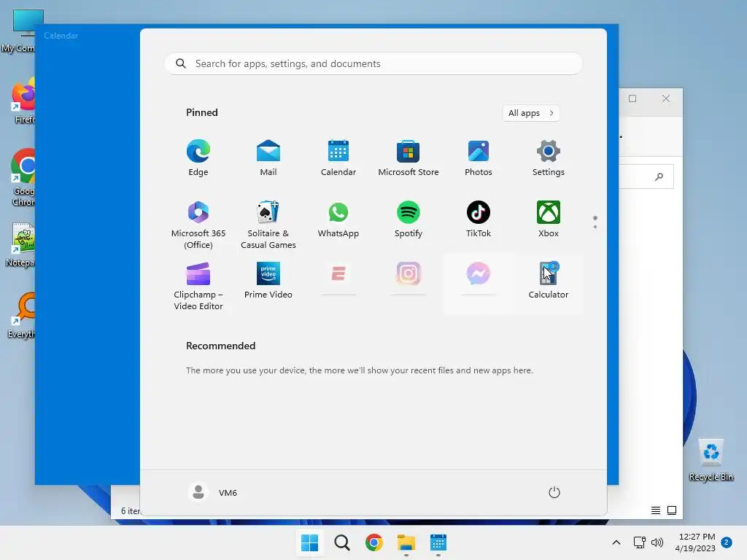Select the Firefox desktop shortcut
This screenshot has width=747, height=560.
(x=24, y=101)
